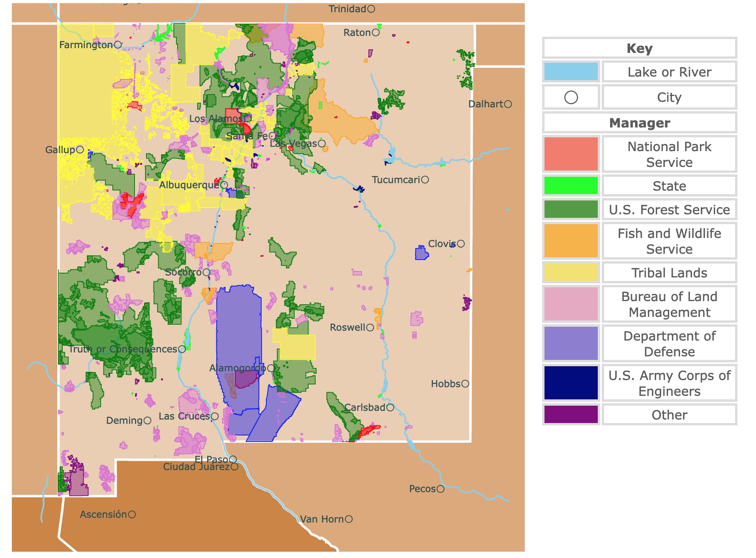This screenshot has width=756, height=558.
Task: Click the Lake or River legend swatch
Action: pos(571,72)
